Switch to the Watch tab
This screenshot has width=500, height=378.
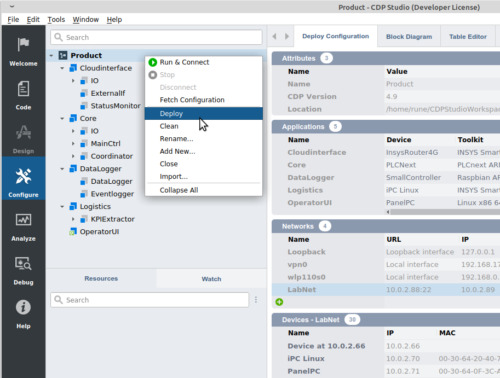[211, 279]
